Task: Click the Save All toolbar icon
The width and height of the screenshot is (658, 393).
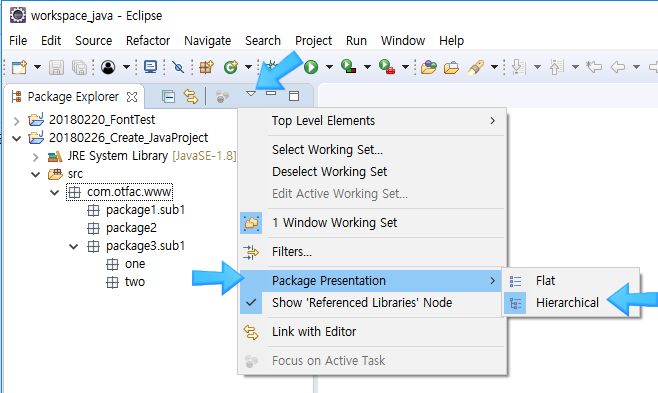Action: (79, 67)
